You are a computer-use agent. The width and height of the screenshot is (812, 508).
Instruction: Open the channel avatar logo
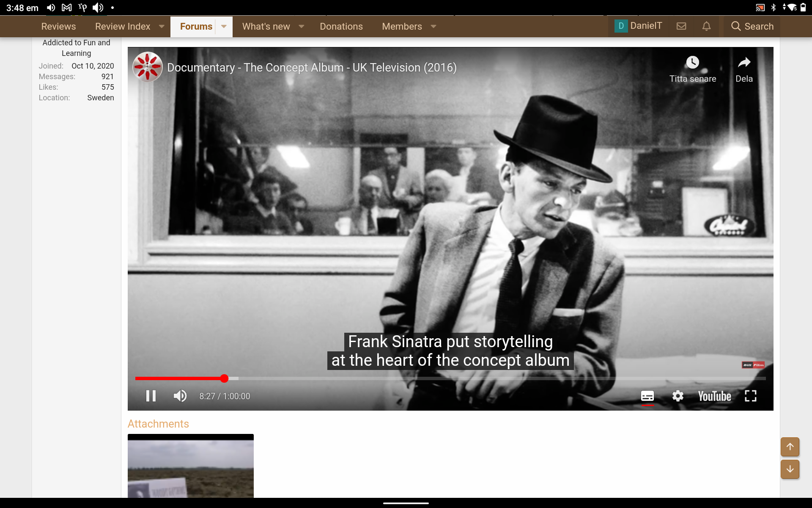click(148, 67)
